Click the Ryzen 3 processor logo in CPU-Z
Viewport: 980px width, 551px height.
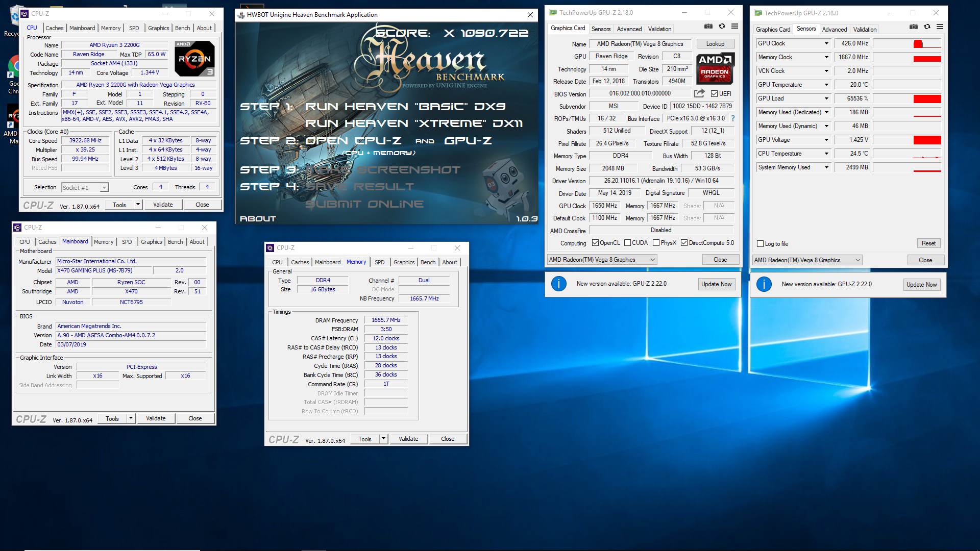click(x=194, y=59)
